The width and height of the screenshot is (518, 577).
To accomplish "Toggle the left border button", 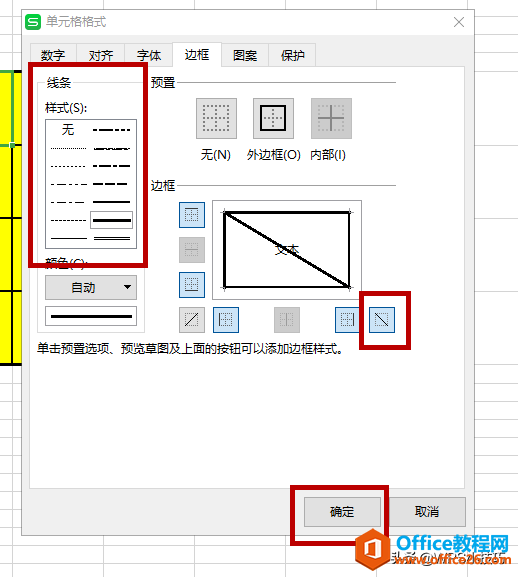I will tap(226, 320).
